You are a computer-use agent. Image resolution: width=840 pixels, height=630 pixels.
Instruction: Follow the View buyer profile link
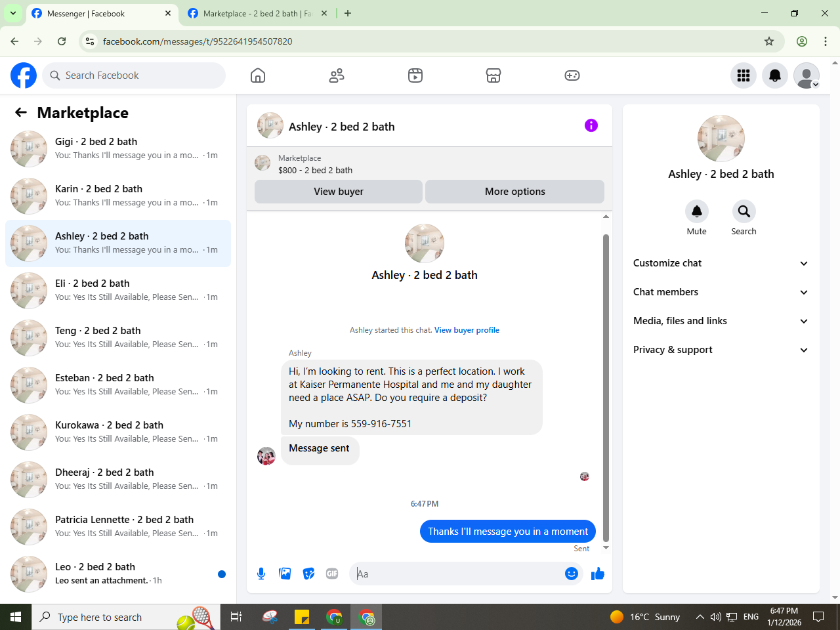coord(467,330)
